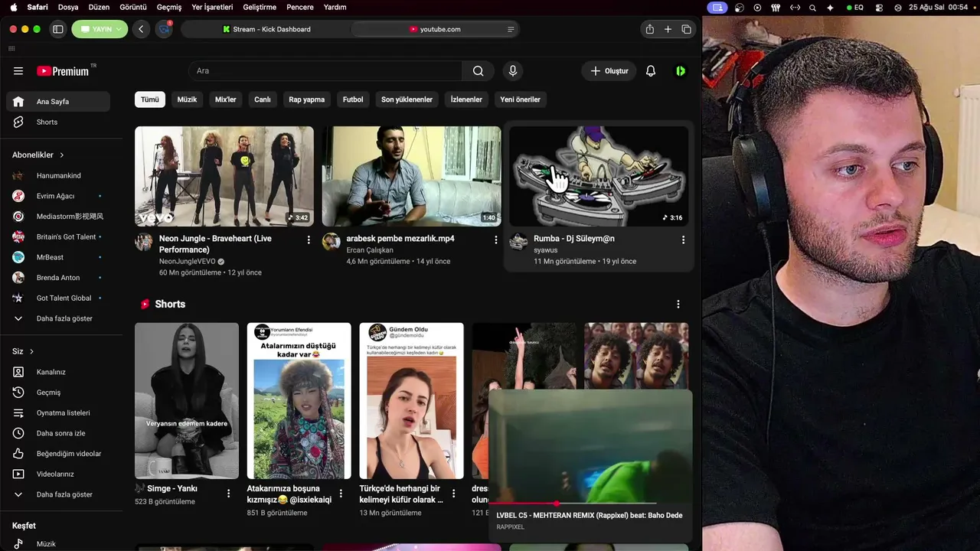
Task: Open the Simge - Yankı short thumbnail
Action: pyautogui.click(x=187, y=400)
